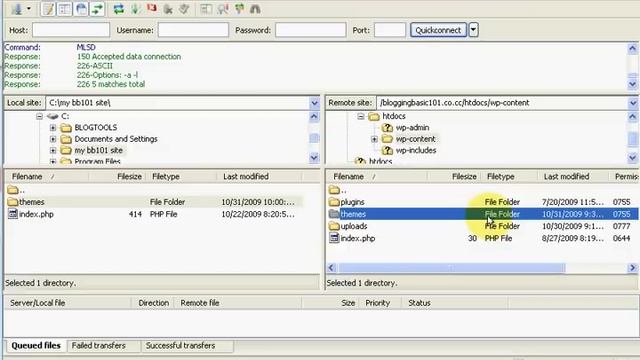Open the Site Manager dropdown arrow
This screenshot has height=360, width=640.
click(x=29, y=9)
